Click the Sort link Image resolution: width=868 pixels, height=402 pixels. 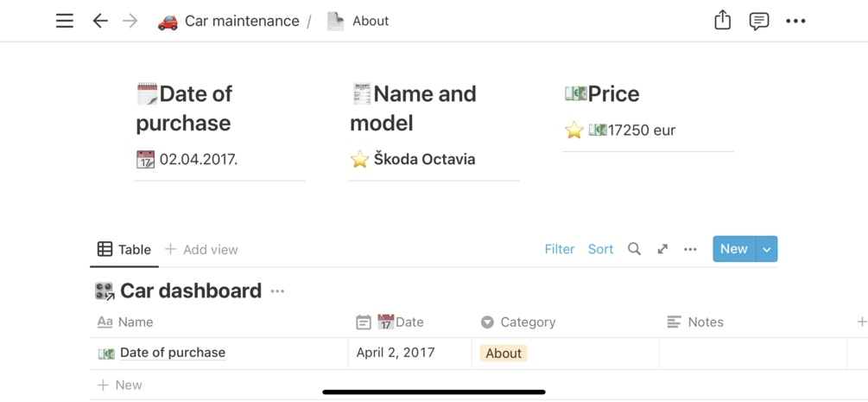[600, 249]
